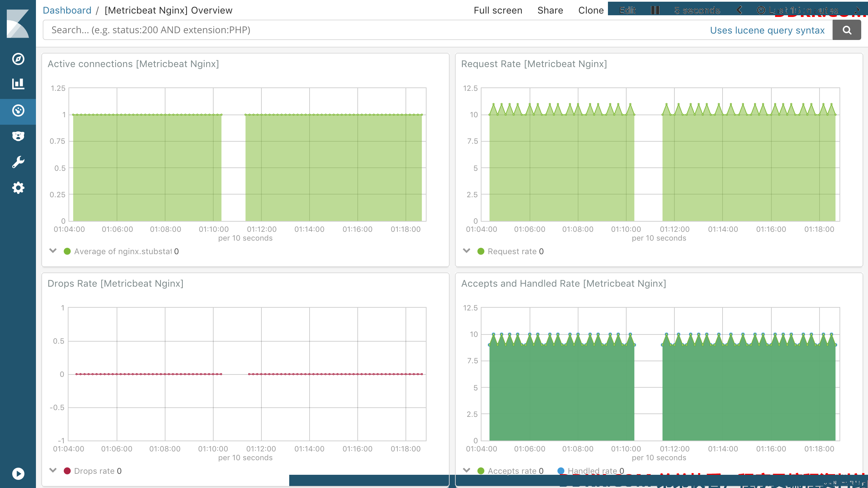Open the Management gear icon
The height and width of the screenshot is (488, 868).
point(18,188)
